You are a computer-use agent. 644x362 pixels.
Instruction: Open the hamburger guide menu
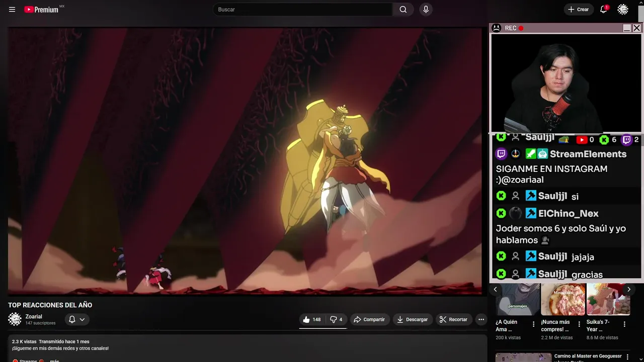12,10
